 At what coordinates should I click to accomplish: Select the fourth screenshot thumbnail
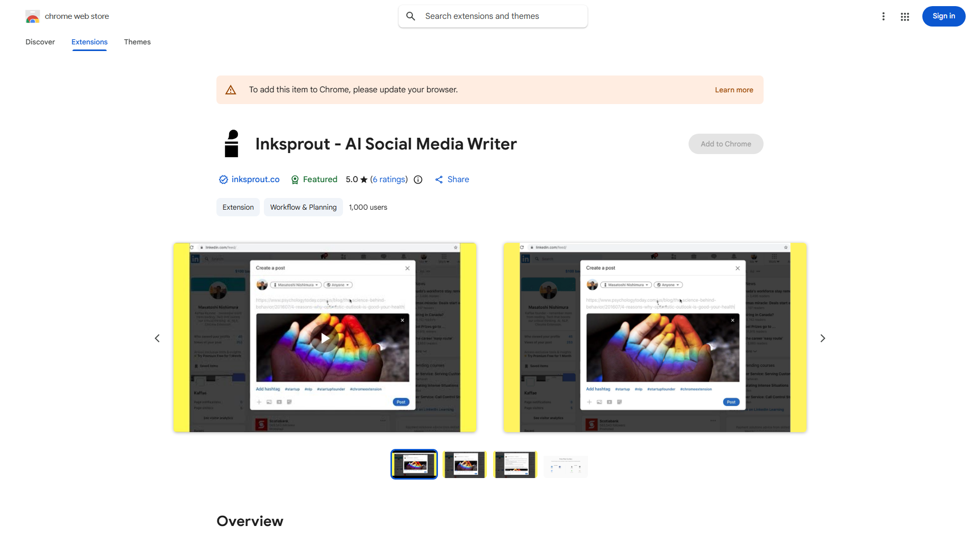click(566, 465)
